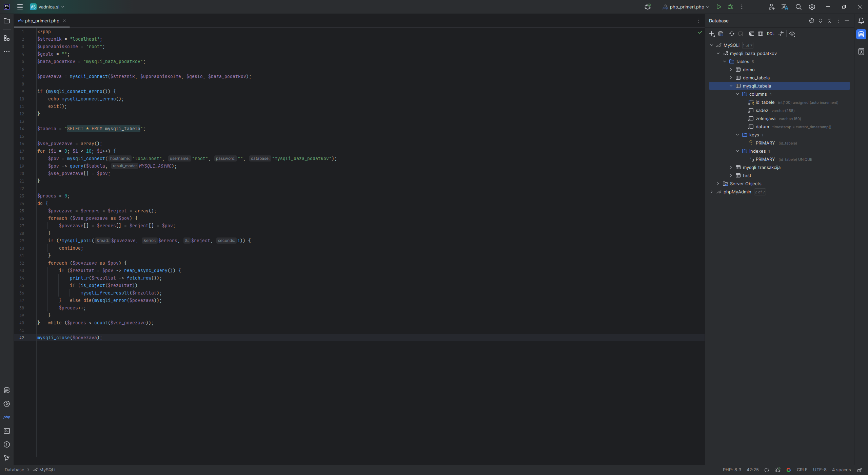Expand the demo_tabela table

731,77
